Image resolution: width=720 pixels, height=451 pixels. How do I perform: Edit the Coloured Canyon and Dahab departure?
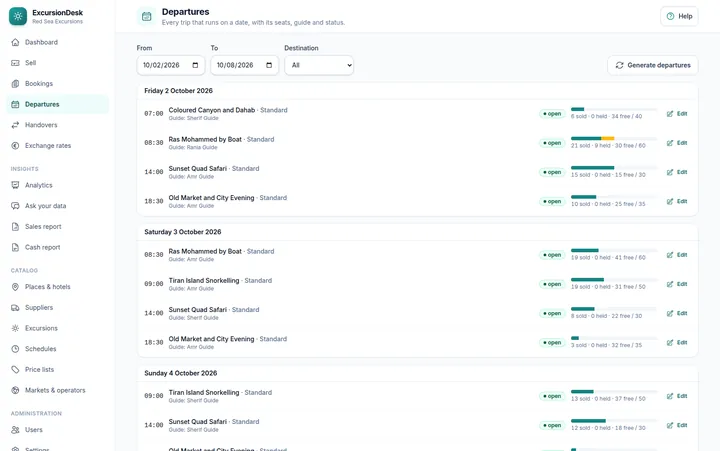click(677, 113)
